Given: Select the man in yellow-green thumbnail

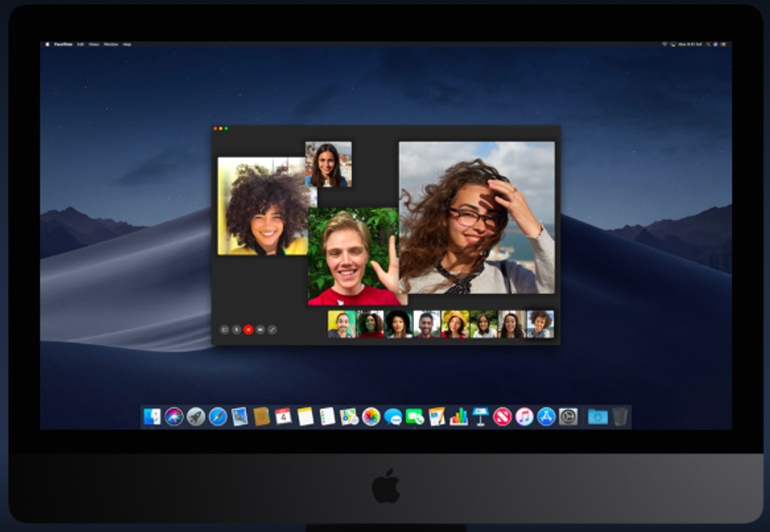Looking at the screenshot, I should pyautogui.click(x=342, y=324).
